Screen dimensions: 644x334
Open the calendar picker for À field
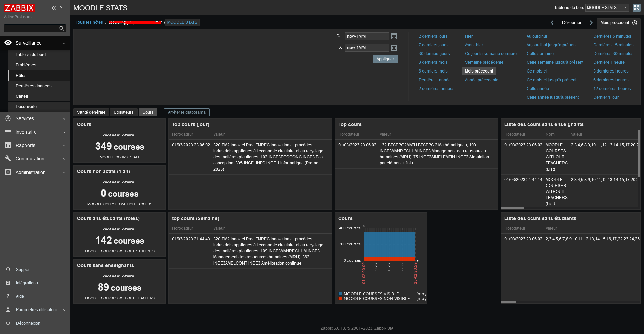[394, 48]
